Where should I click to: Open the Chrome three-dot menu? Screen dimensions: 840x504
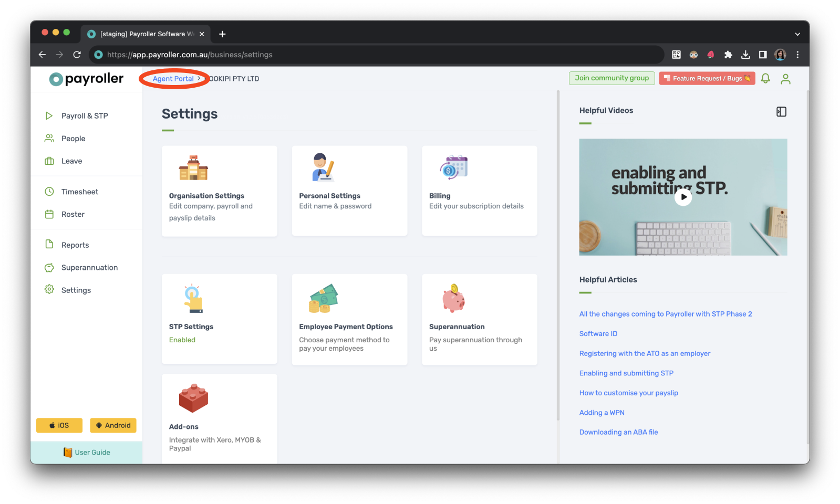[797, 55]
